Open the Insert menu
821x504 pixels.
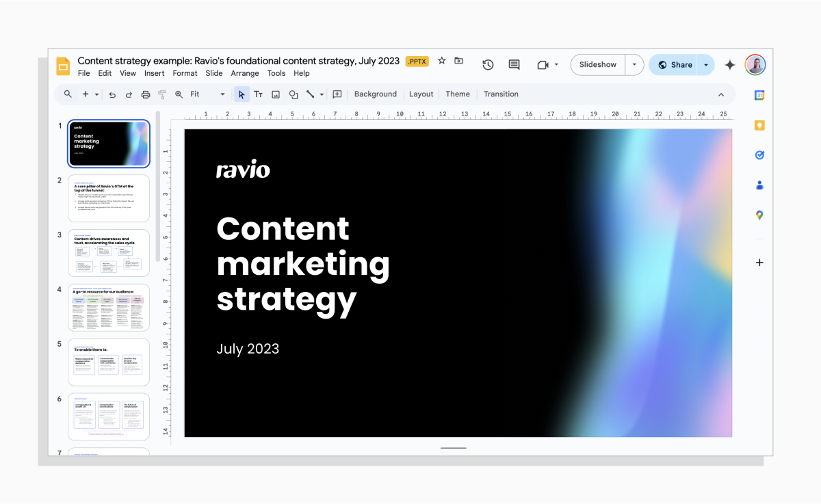[x=154, y=73]
